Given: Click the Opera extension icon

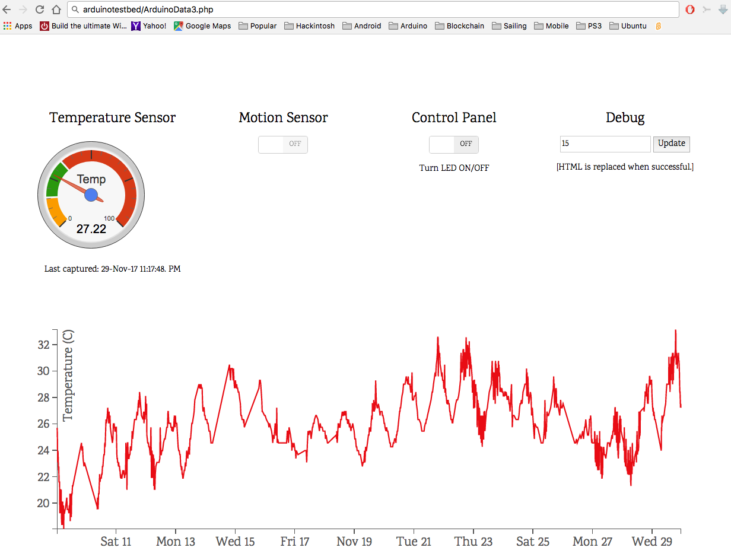Looking at the screenshot, I should [690, 9].
